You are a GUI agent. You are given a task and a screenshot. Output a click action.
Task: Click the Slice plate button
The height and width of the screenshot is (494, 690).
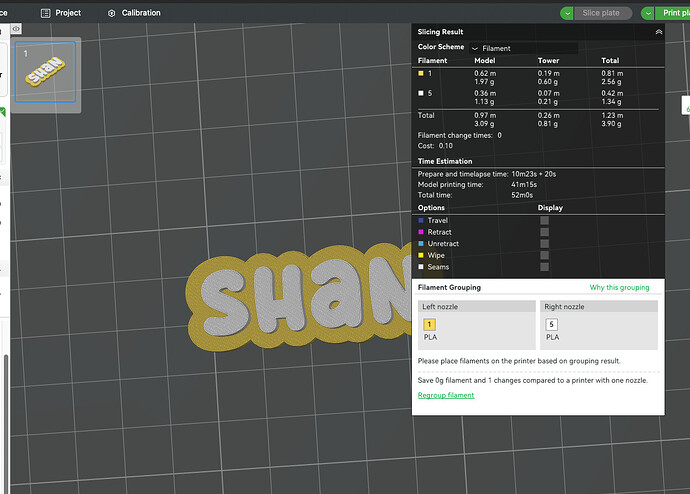click(601, 13)
